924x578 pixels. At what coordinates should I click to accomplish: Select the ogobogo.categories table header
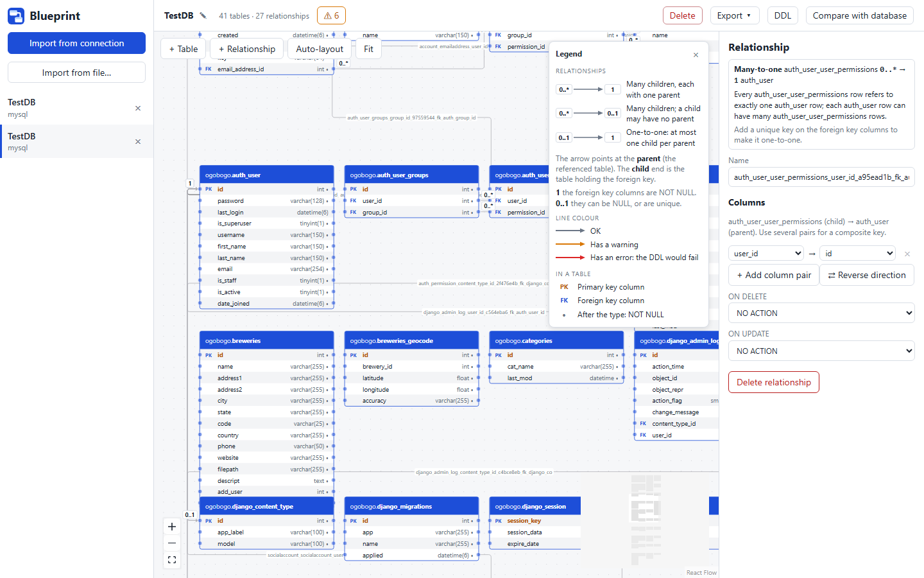[556, 340]
